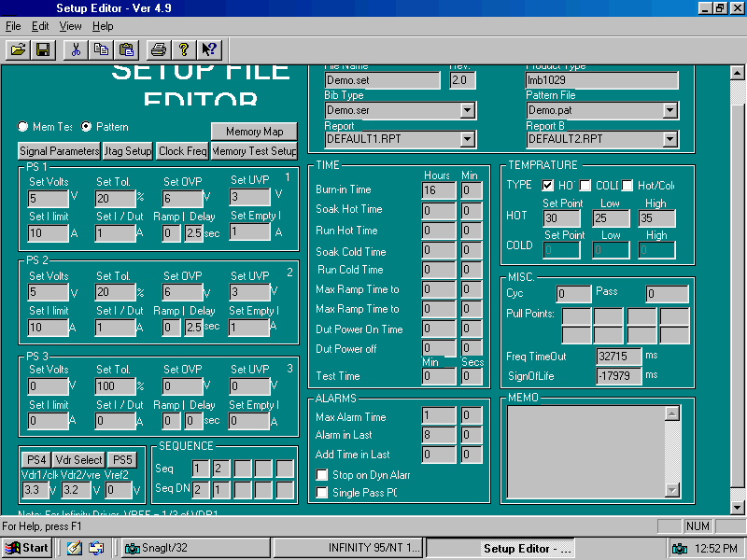
Task: Click the Paste clipboard toolbar icon
Action: (x=125, y=49)
